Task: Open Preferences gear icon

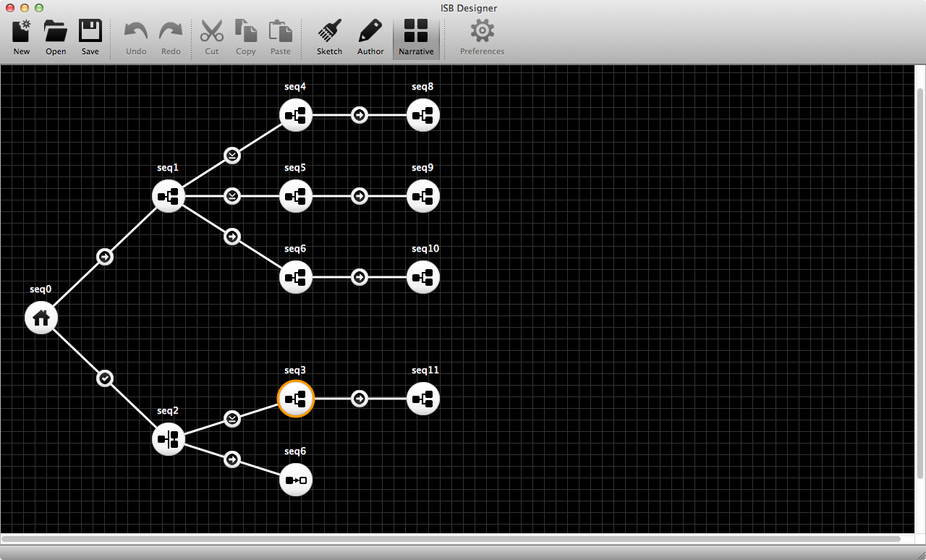Action: pos(483,31)
